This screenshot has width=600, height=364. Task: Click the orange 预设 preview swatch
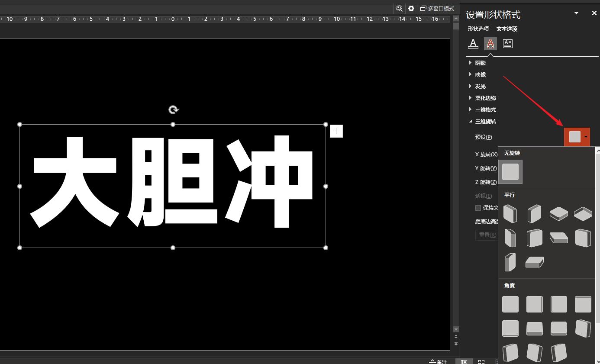575,137
